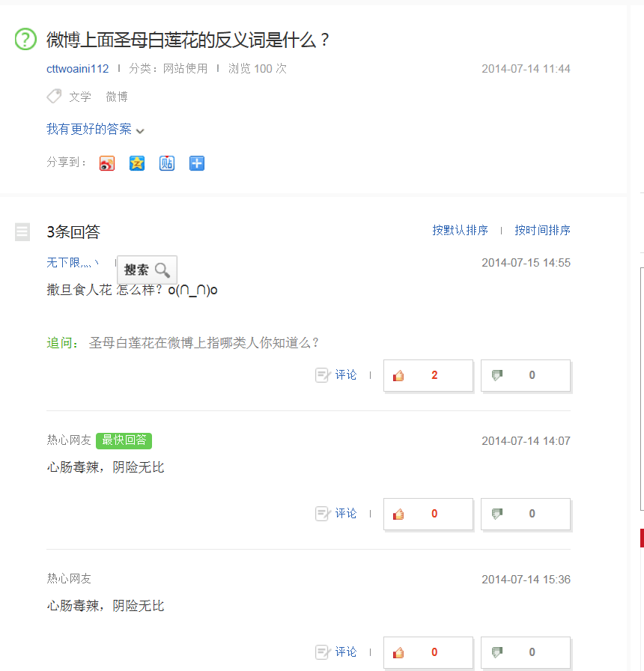Open asker profile cttwoaini112
Image resolution: width=644 pixels, height=671 pixels.
click(77, 68)
